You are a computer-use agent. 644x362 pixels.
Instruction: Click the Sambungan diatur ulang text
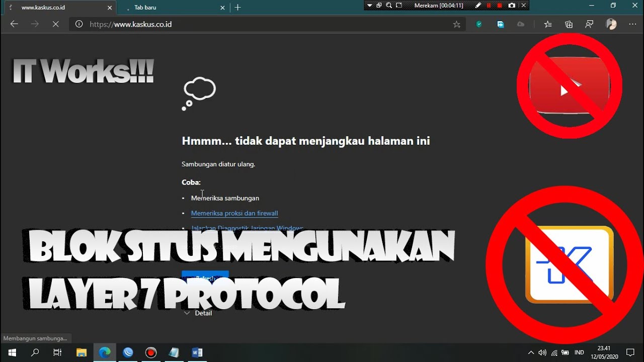[218, 164]
